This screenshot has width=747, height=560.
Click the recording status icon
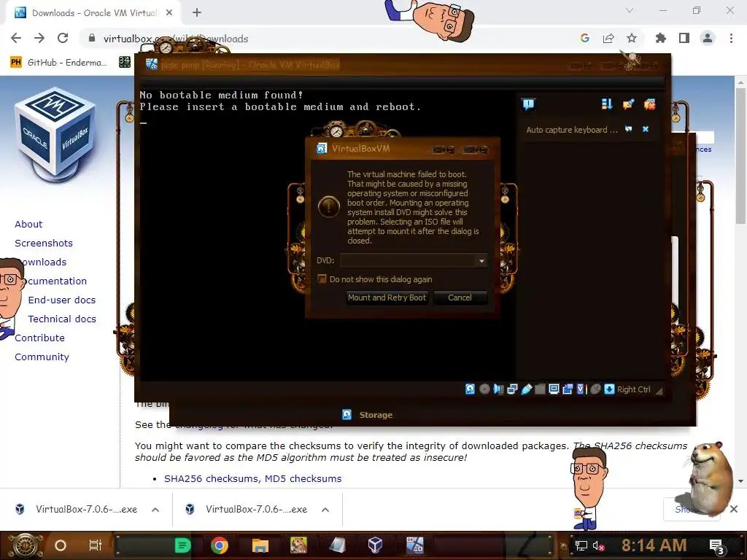click(568, 389)
